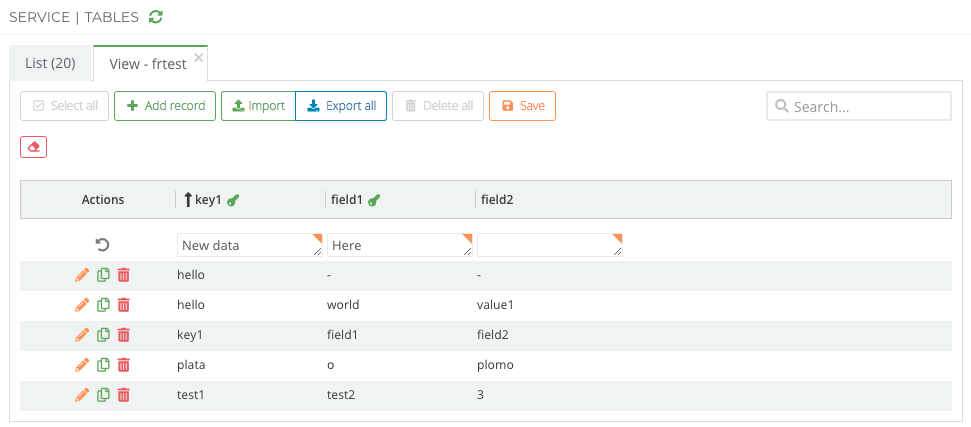This screenshot has width=971, height=427.
Task: Copy the test1 row using clone icon
Action: tap(103, 395)
